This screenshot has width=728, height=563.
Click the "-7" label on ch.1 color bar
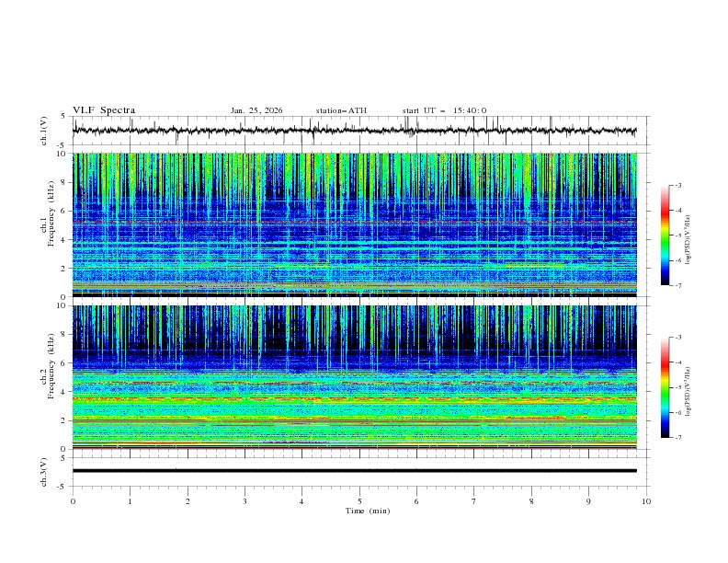click(678, 285)
